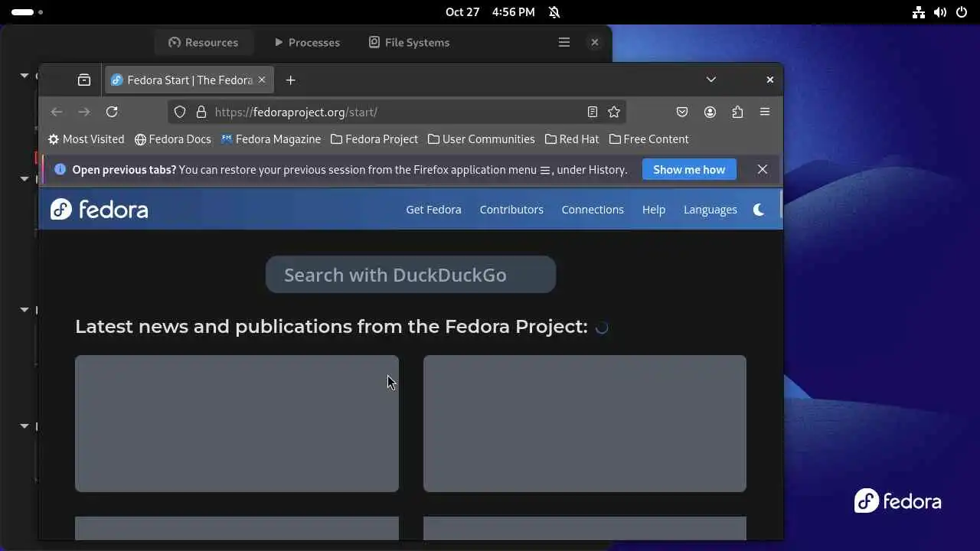Bookmark this page with the star icon
The height and width of the screenshot is (551, 980).
(x=614, y=112)
